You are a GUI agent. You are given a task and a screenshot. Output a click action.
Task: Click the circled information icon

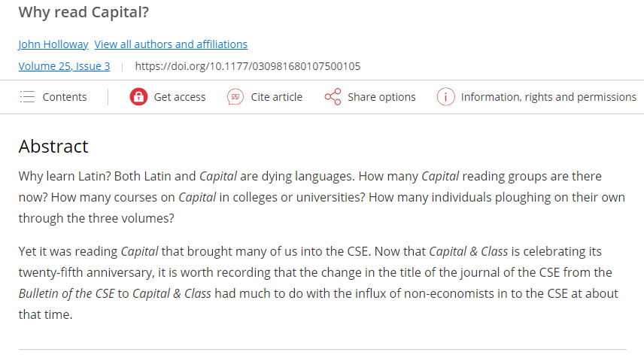[x=445, y=97]
